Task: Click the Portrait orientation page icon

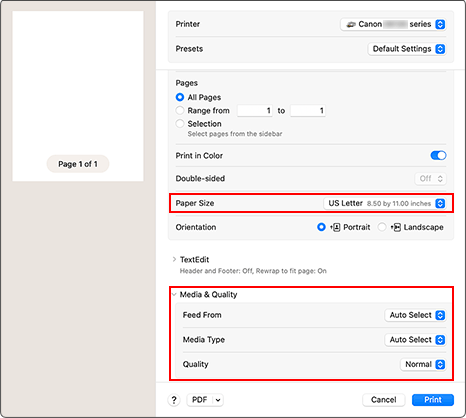Action: click(335, 227)
